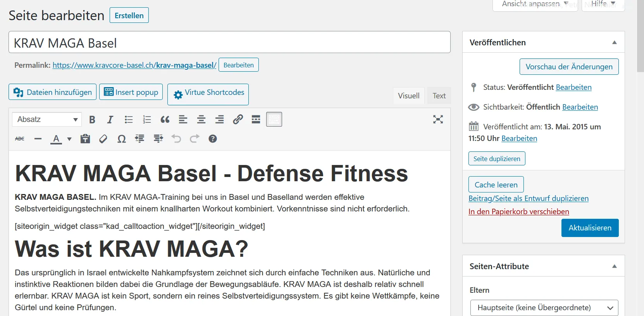Switch to the Text editor tab
Screen dimensions: 644x316
coord(439,96)
